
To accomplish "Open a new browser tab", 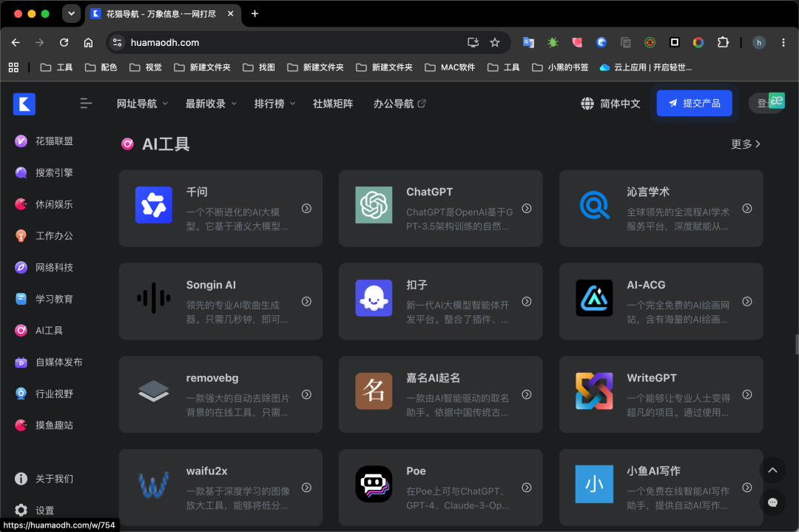I will point(254,14).
